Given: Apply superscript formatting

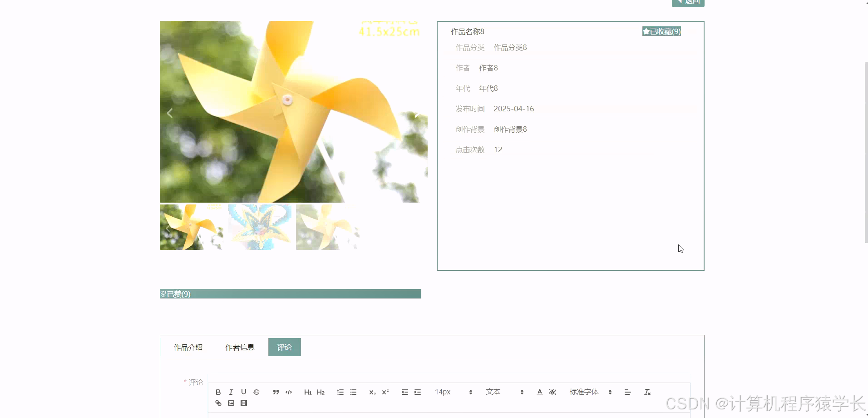Looking at the screenshot, I should pos(385,392).
